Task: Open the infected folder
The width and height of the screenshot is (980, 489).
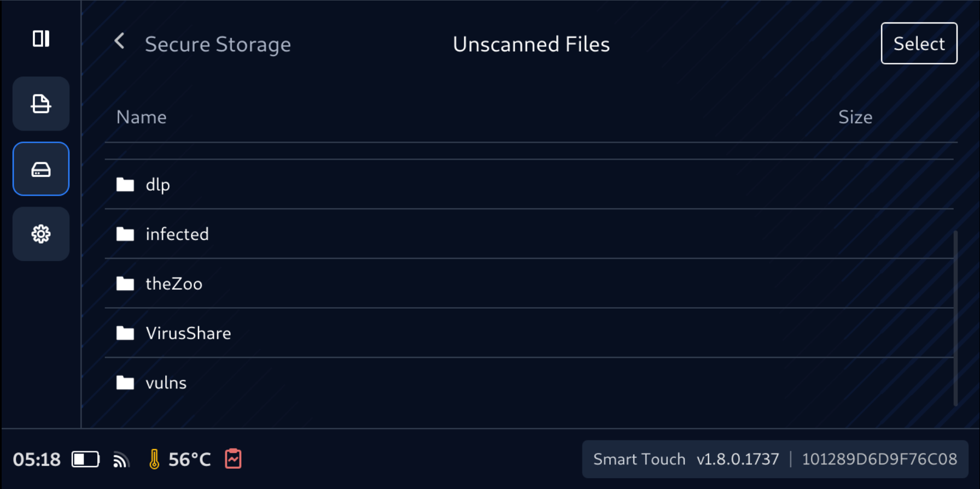Action: [x=177, y=234]
